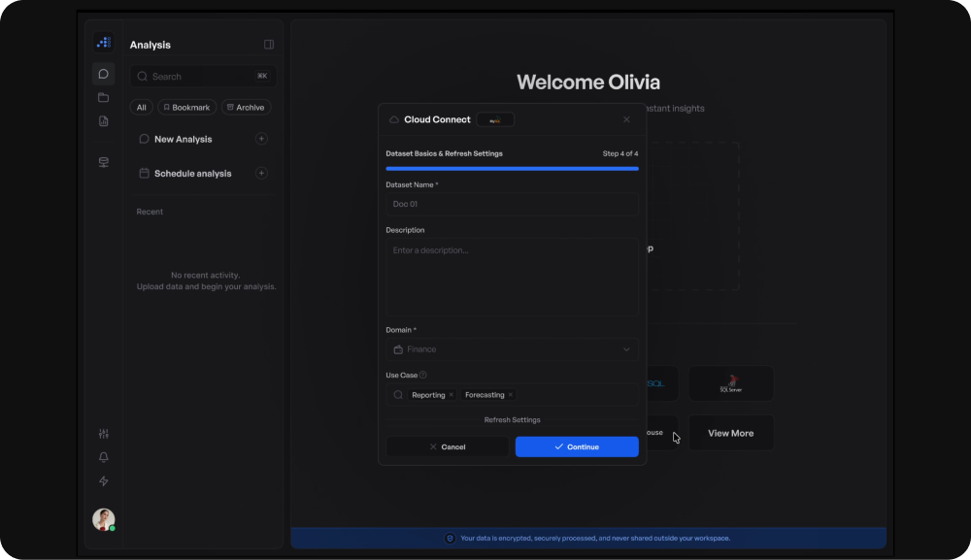The width and height of the screenshot is (971, 560).
Task: Collapse the Analysis side panel
Action: tap(269, 45)
